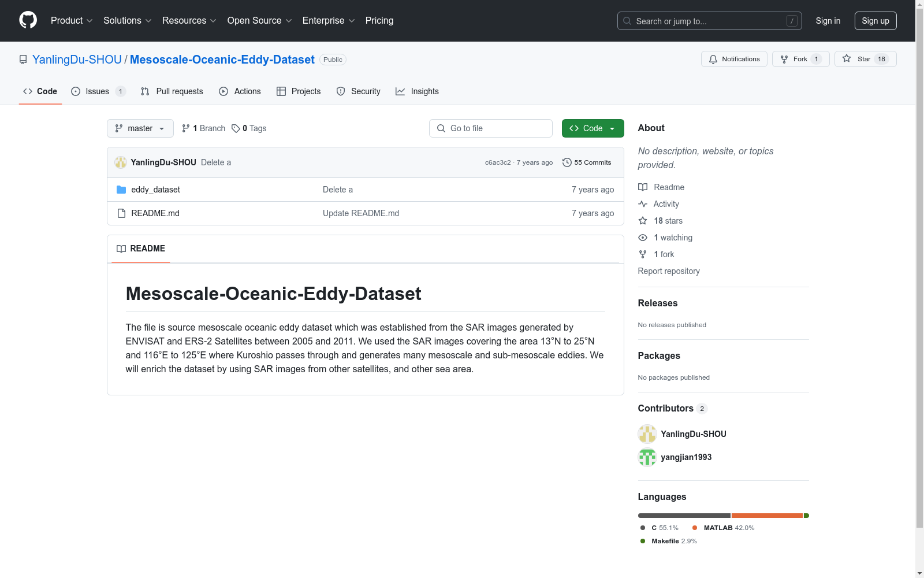Open README.md file name
924x578 pixels.
[155, 213]
